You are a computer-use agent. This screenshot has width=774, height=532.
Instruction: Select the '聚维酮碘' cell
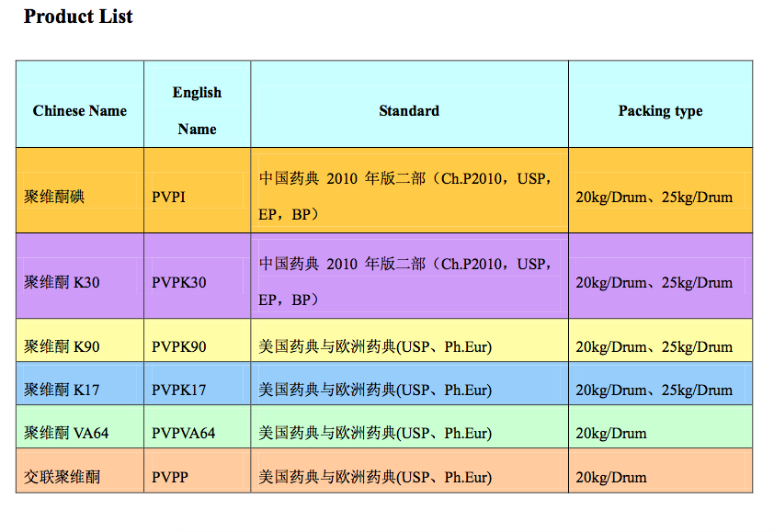coord(80,190)
